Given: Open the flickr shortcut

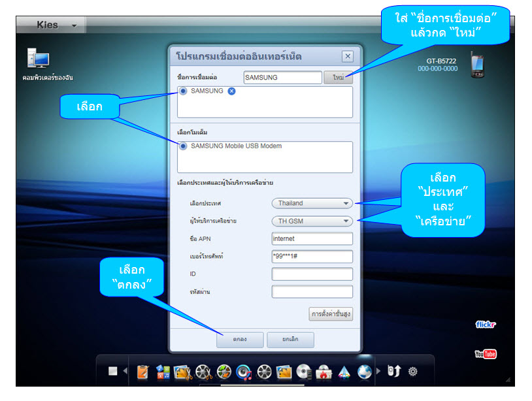Looking at the screenshot, I should [486, 325].
